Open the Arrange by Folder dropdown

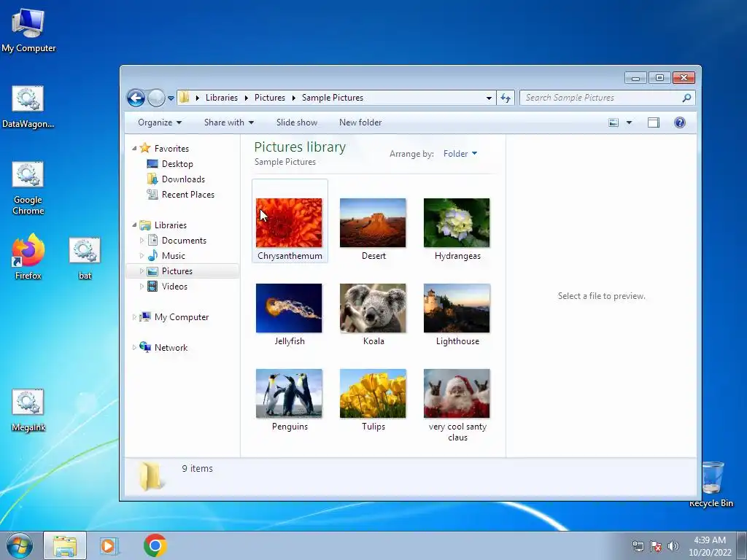(x=460, y=154)
